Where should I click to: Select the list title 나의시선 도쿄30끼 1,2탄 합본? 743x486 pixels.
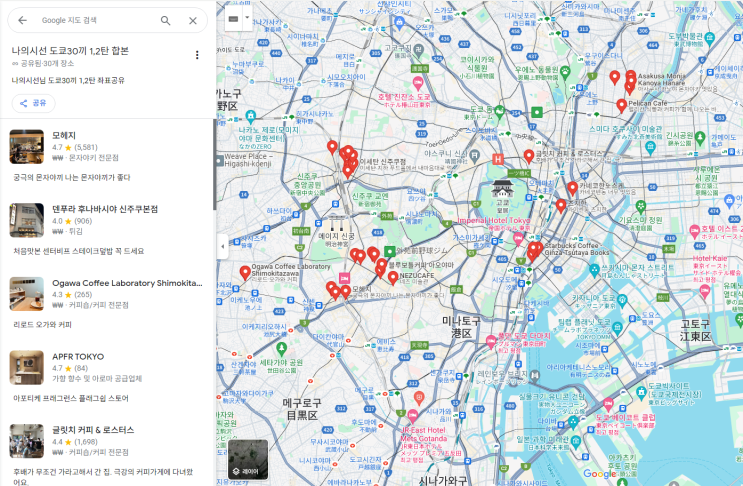(x=70, y=51)
